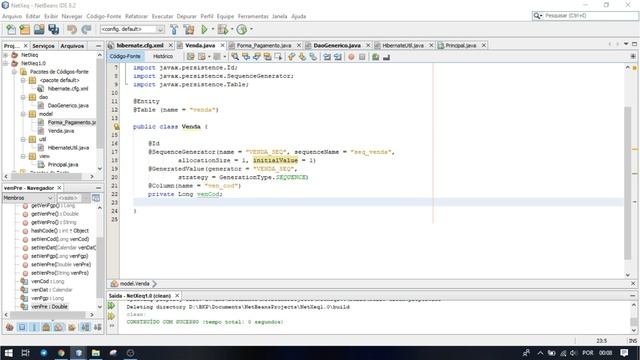This screenshot has height=360, width=640.
Task: Collapse the model package node
Action: coord(23,114)
